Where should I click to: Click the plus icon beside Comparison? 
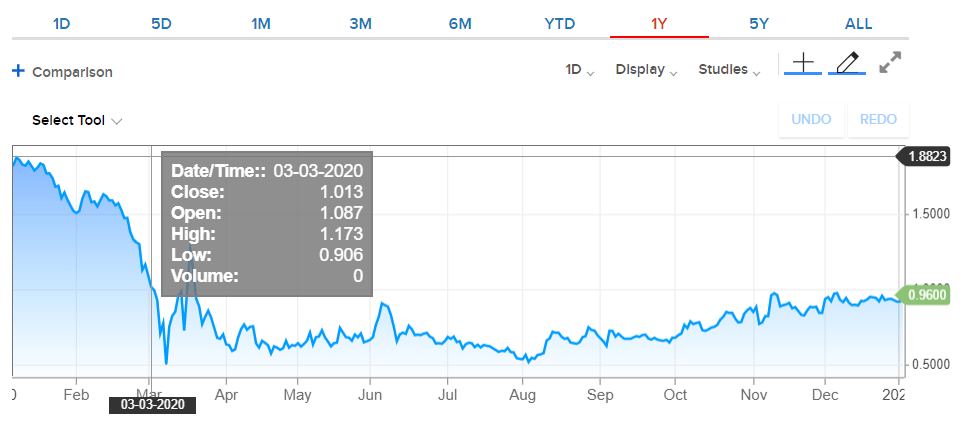click(18, 71)
